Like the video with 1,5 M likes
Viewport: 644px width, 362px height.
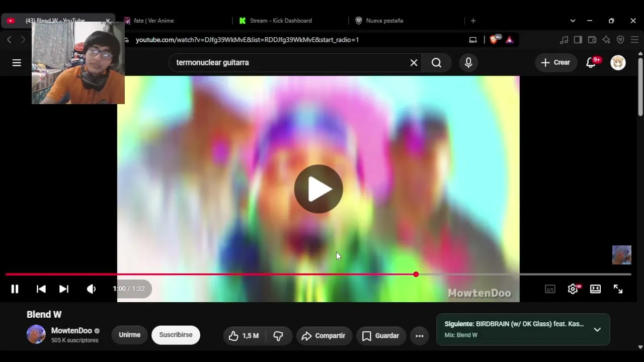[x=244, y=336]
